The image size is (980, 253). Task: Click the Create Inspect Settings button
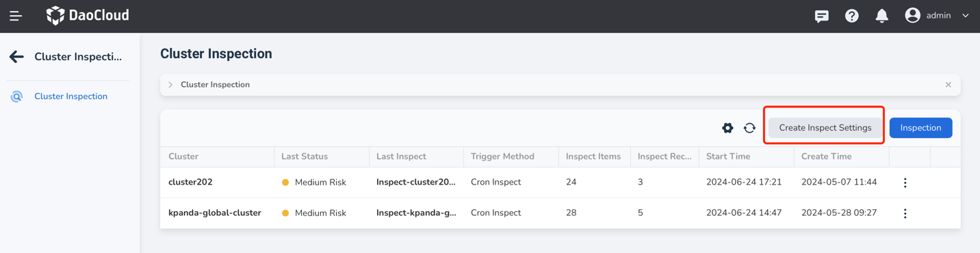pos(825,128)
